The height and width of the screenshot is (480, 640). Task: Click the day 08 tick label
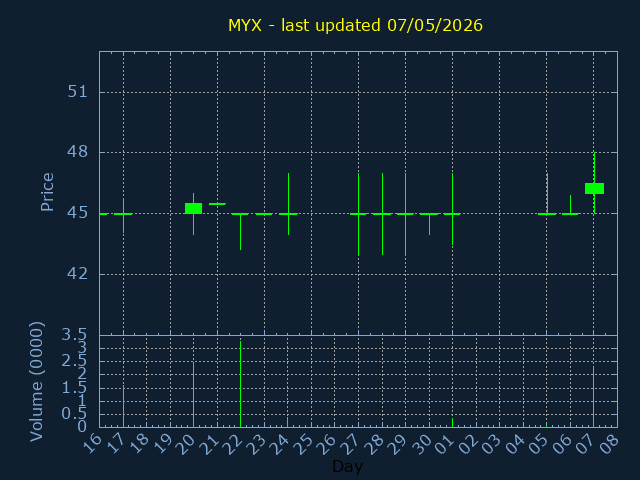click(x=609, y=444)
